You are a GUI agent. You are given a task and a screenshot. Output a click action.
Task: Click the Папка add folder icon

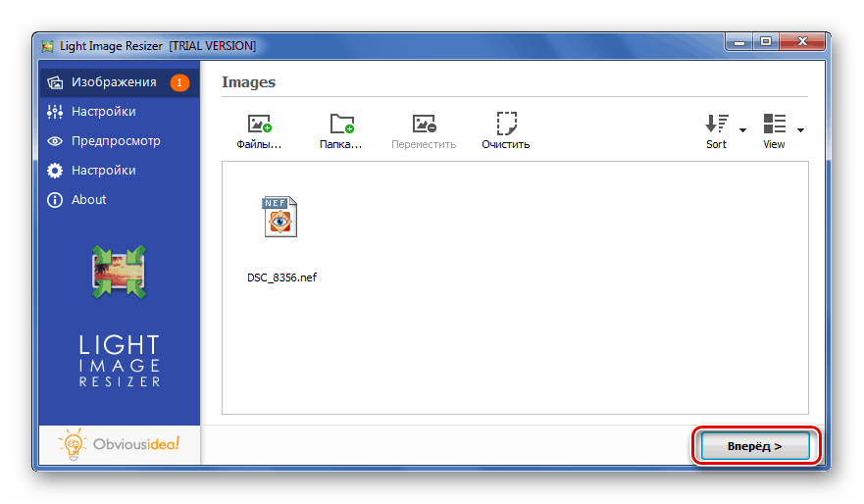point(341,124)
